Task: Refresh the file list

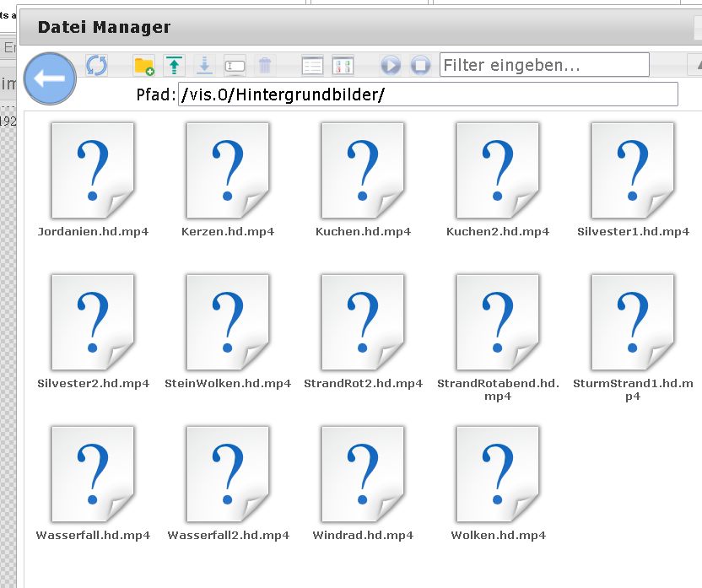Action: (x=96, y=66)
